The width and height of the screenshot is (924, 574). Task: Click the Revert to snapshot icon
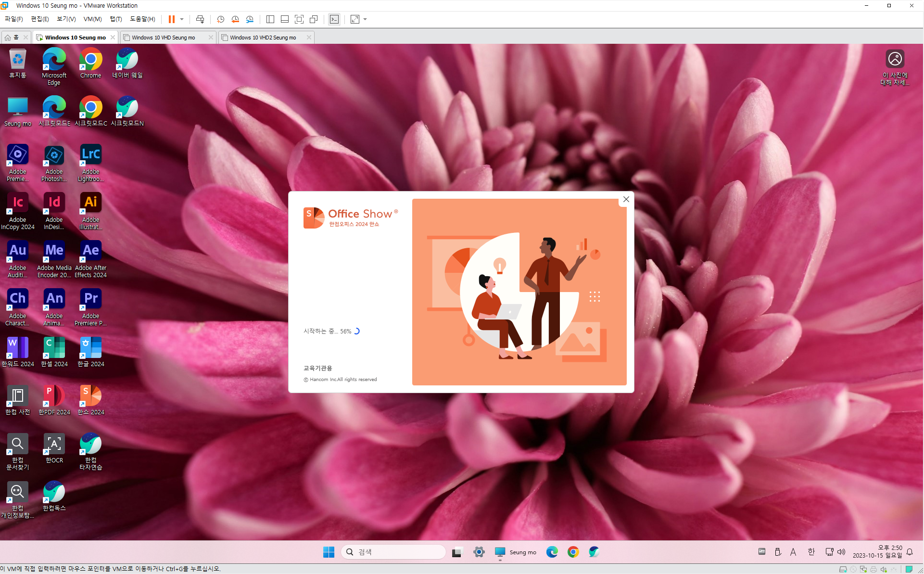[235, 19]
